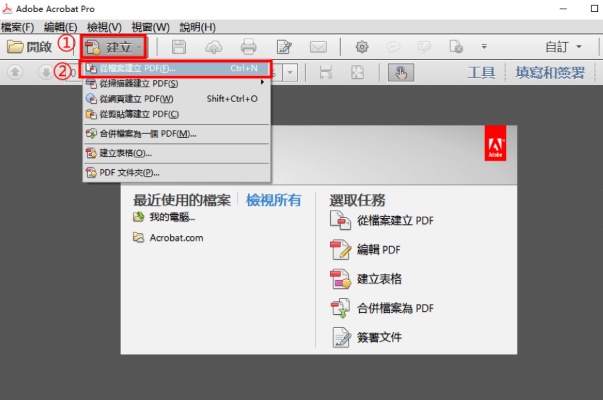Viewport: 603px width, 400px height.
Task: Select Combine Files into one PDF (M)
Action: coord(176,134)
